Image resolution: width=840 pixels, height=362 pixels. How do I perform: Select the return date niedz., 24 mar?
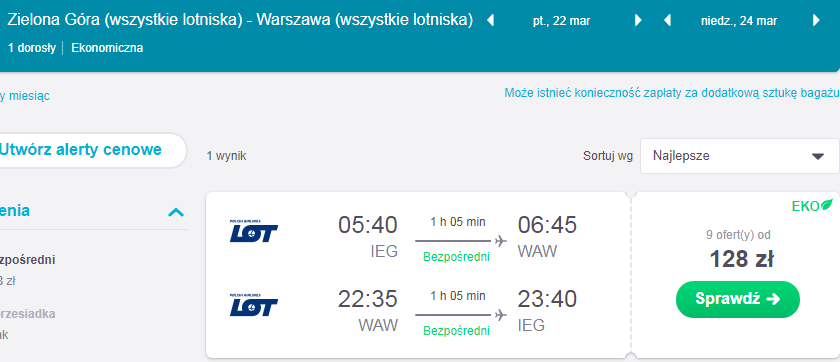point(739,21)
